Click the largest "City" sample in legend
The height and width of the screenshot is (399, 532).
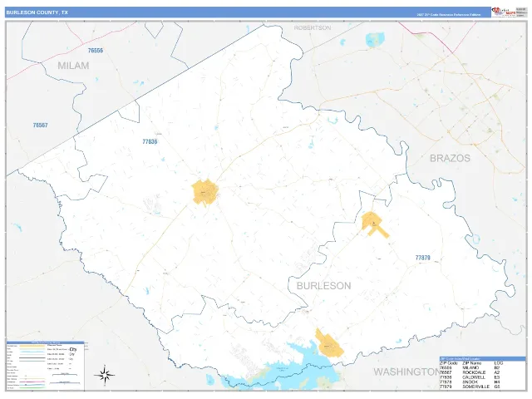[x=73, y=349]
